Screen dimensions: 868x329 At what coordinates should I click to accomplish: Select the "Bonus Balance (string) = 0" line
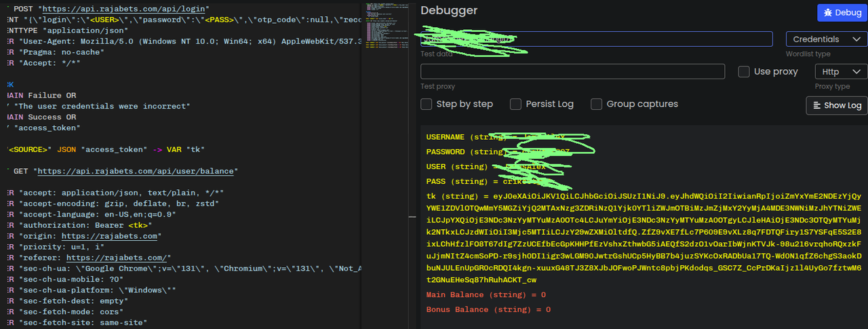pyautogui.click(x=488, y=309)
